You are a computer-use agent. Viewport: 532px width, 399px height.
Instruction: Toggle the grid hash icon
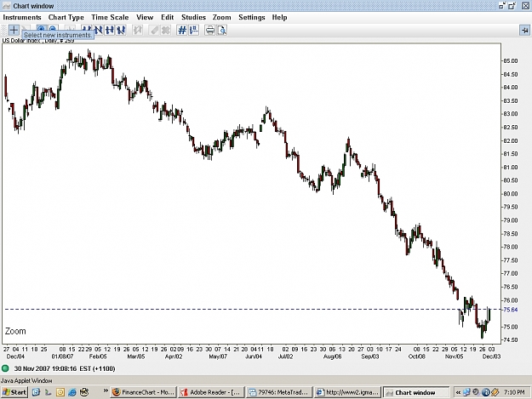point(182,30)
